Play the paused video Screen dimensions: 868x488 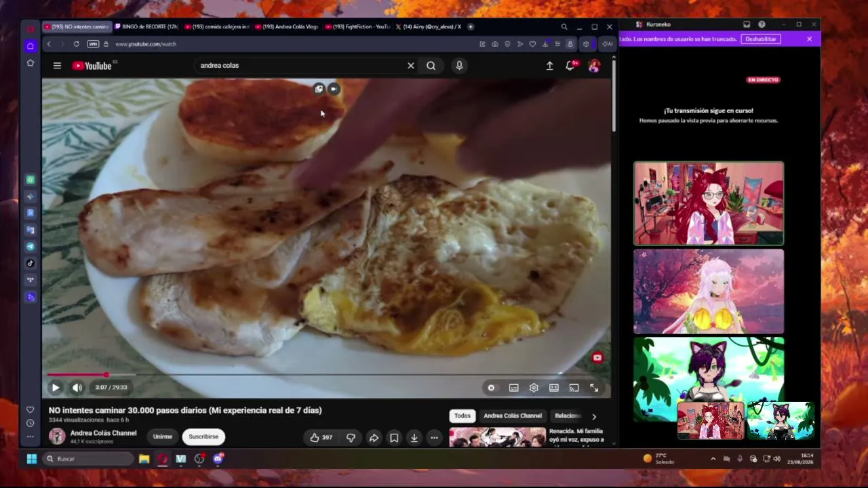click(x=56, y=388)
